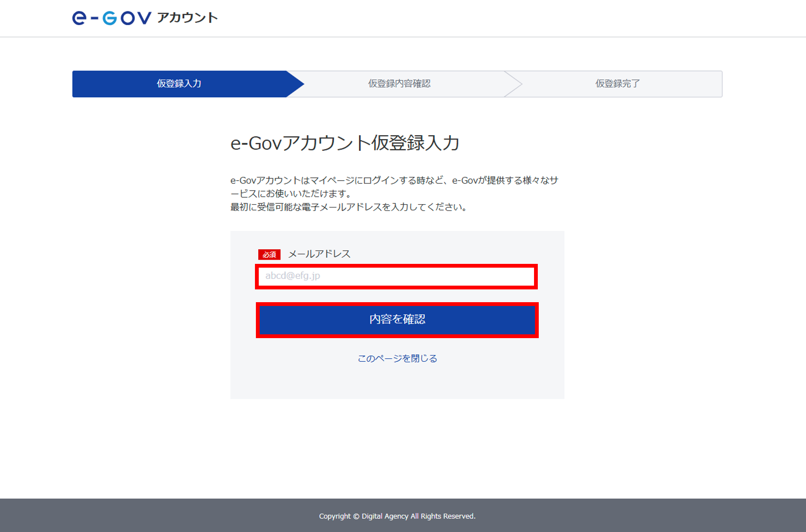
Task: Click the e-Govアカウント仮登録入力 heading
Action: (345, 143)
